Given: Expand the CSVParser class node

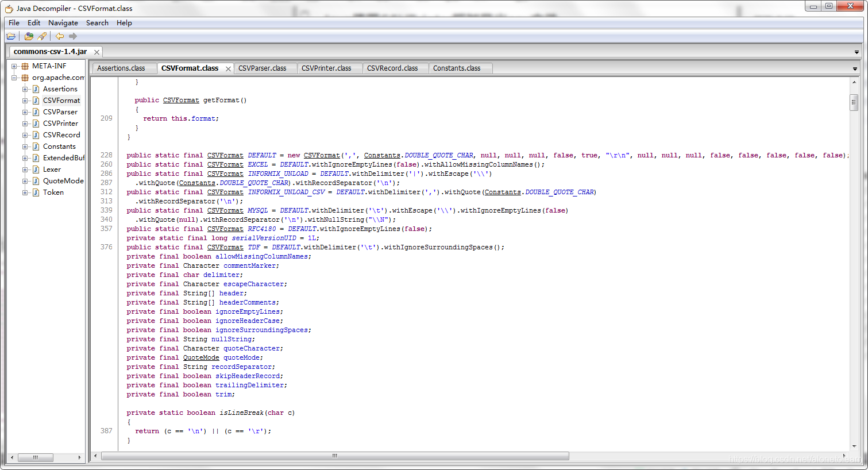Looking at the screenshot, I should pos(25,112).
